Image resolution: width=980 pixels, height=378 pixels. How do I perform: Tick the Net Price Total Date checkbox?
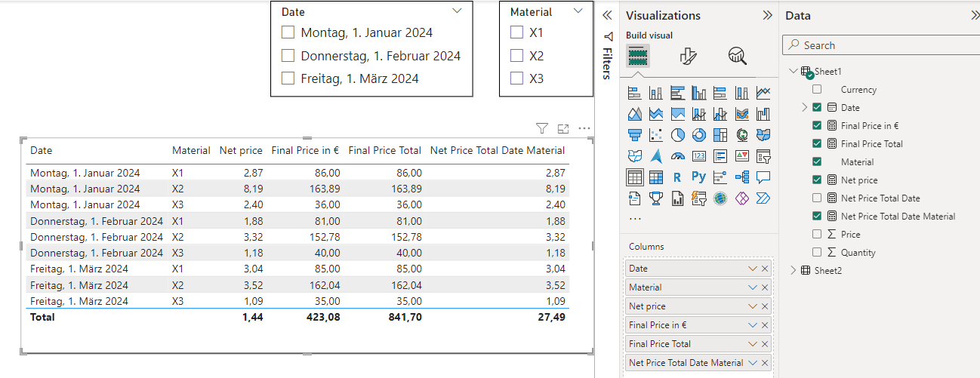[x=817, y=198]
